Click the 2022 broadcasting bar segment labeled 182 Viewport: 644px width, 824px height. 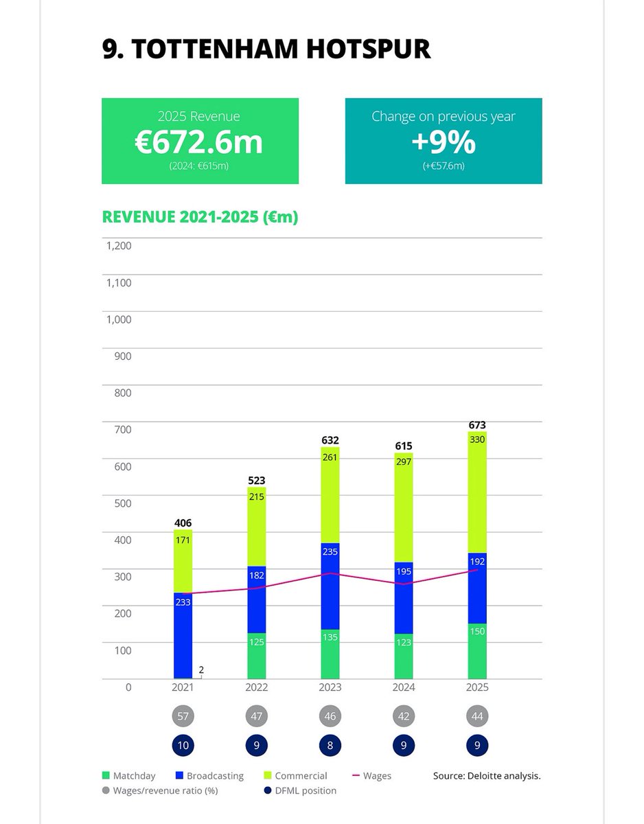pyautogui.click(x=257, y=599)
